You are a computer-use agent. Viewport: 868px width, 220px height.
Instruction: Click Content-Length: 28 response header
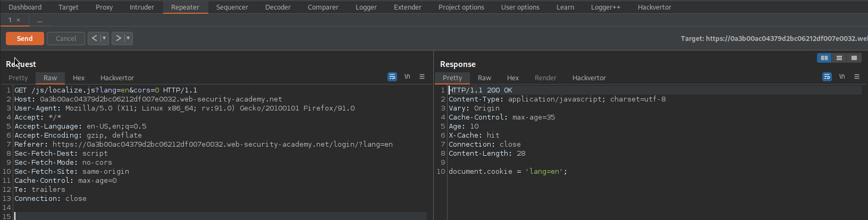click(487, 154)
